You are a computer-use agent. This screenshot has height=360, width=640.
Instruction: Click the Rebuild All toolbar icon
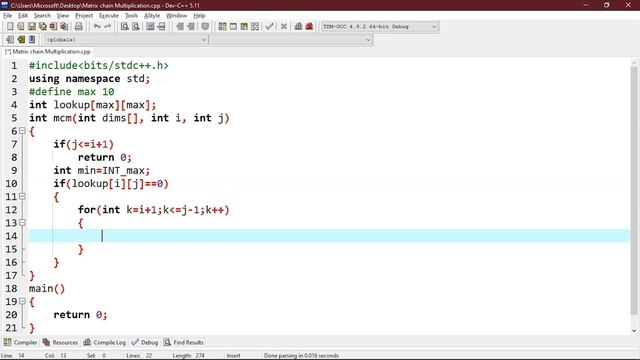point(255,27)
